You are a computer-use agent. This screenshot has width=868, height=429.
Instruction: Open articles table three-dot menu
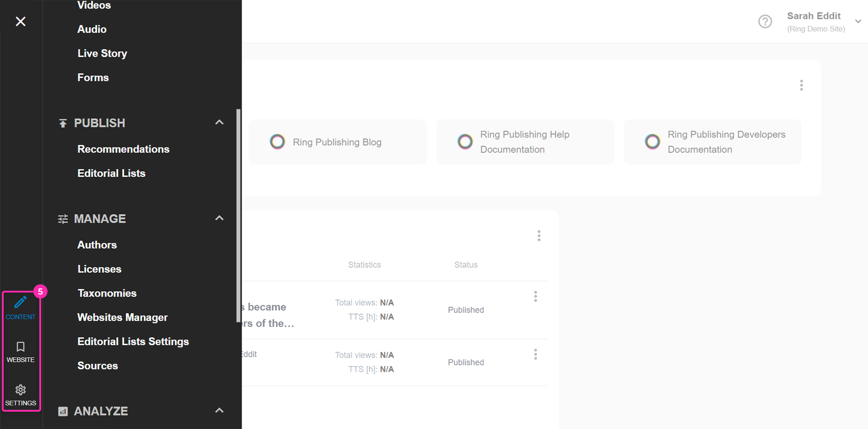click(x=539, y=235)
